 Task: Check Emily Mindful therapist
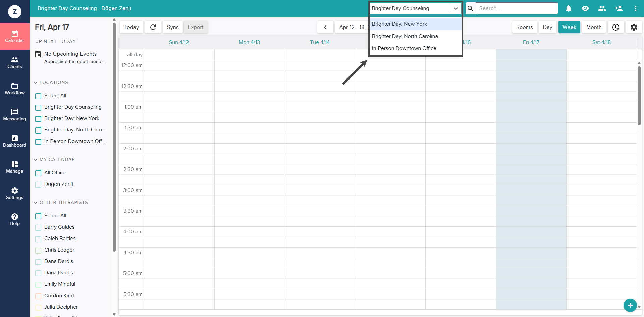tap(38, 284)
